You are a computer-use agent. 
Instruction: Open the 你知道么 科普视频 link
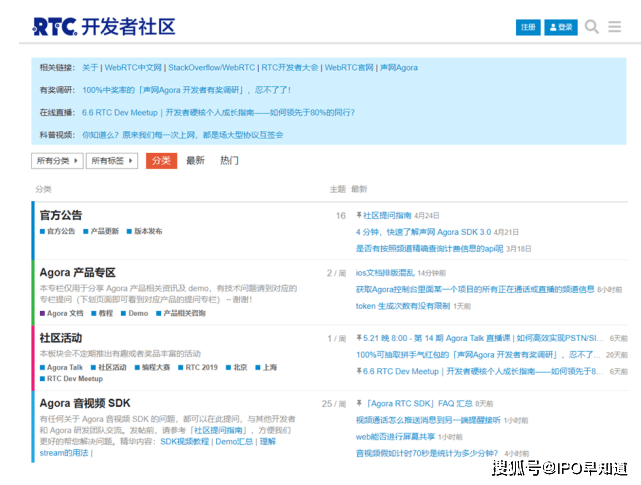pyautogui.click(x=183, y=135)
